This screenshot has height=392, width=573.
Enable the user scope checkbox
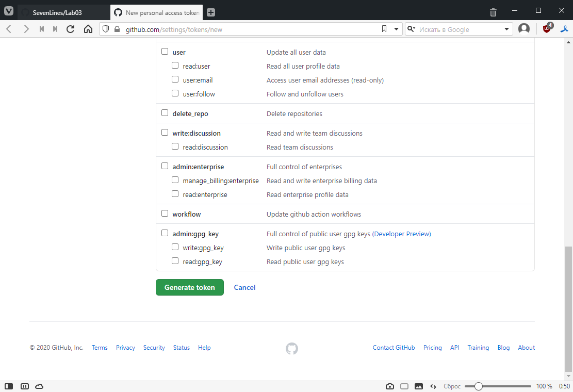165,52
